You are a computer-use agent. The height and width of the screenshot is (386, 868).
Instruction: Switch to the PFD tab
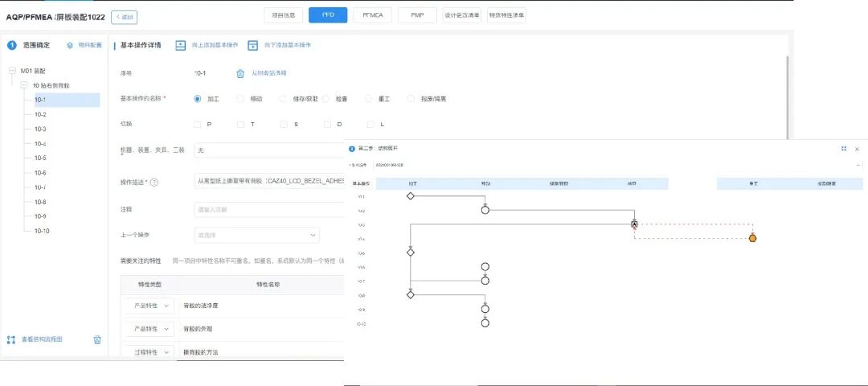328,15
